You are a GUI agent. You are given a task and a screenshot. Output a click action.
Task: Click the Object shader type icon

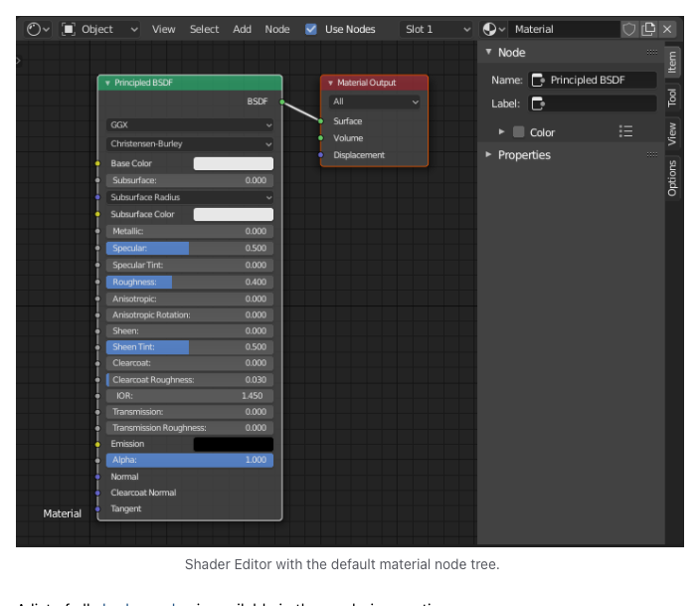69,30
